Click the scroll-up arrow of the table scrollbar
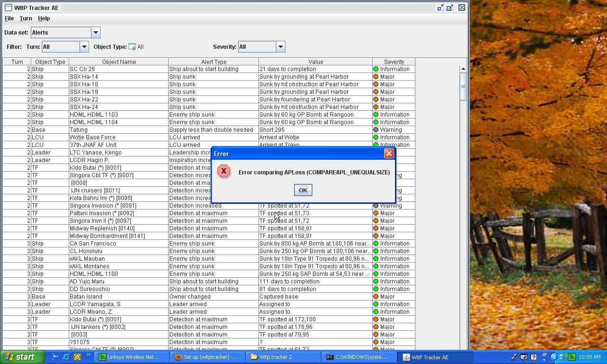Screen dimensions: 607x364 [463, 69]
